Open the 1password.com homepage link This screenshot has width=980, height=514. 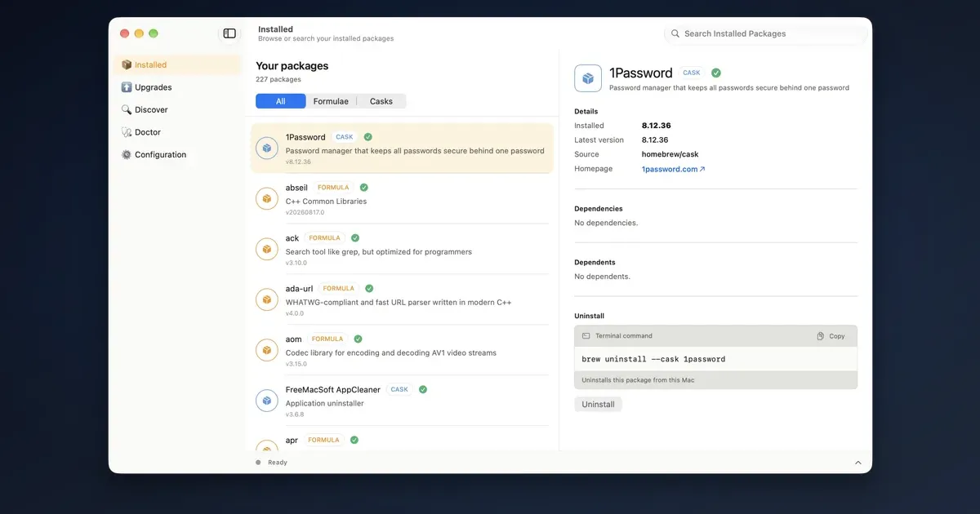(673, 169)
